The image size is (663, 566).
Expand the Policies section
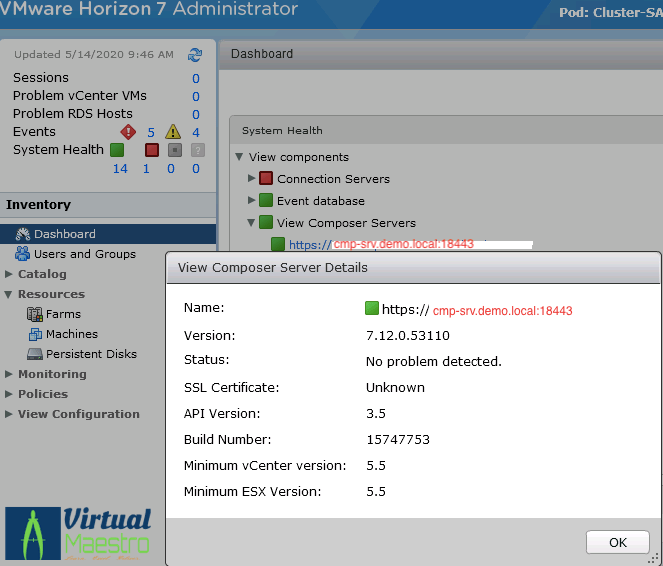(9, 394)
